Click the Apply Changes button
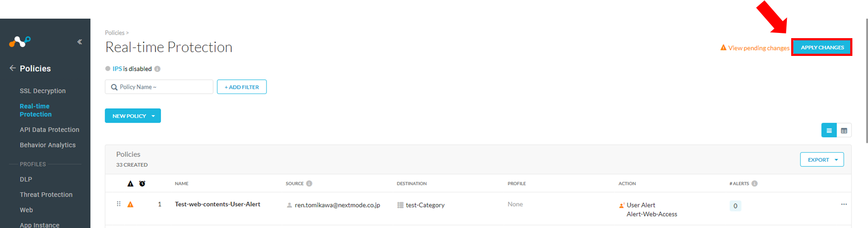The height and width of the screenshot is (228, 868). [822, 47]
